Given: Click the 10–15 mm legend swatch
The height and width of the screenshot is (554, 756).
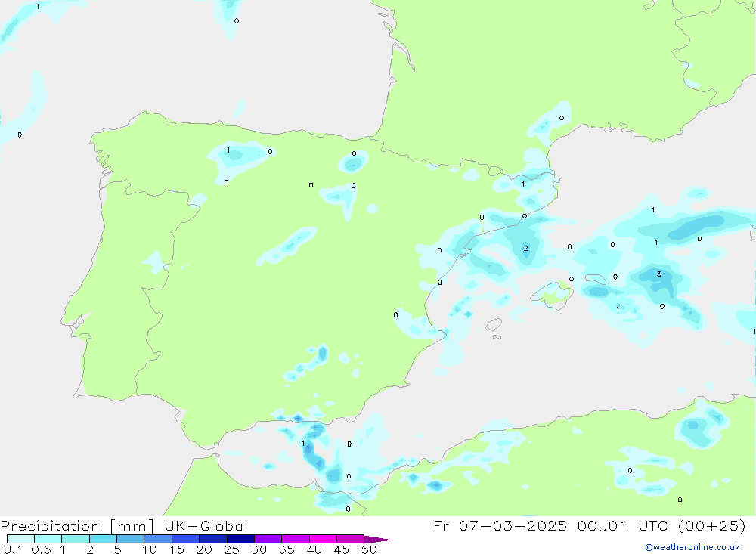Looking at the screenshot, I should pyautogui.click(x=158, y=539).
